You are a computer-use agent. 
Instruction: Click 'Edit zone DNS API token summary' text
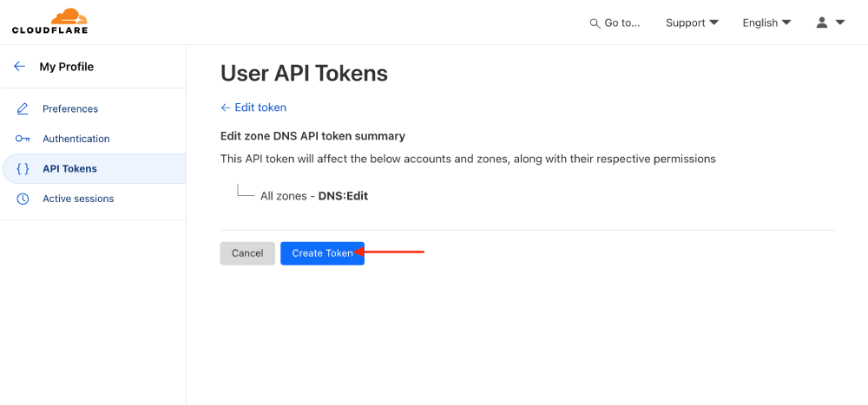tap(312, 135)
